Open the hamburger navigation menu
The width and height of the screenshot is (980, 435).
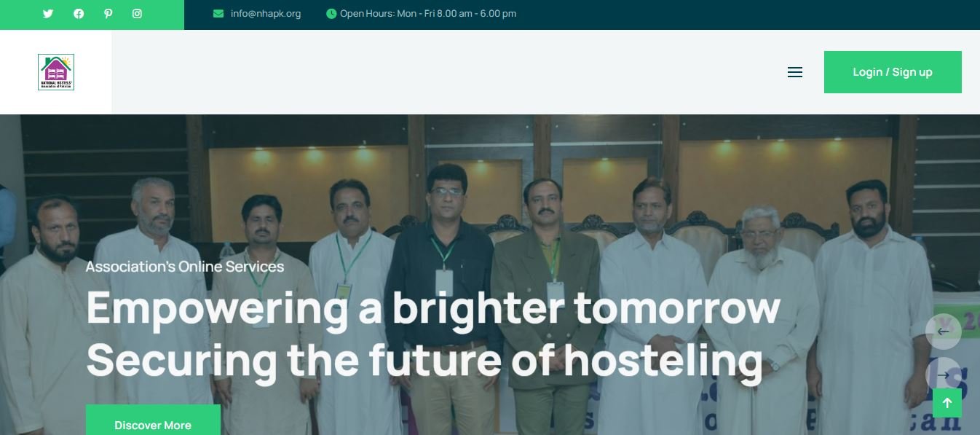(x=795, y=72)
